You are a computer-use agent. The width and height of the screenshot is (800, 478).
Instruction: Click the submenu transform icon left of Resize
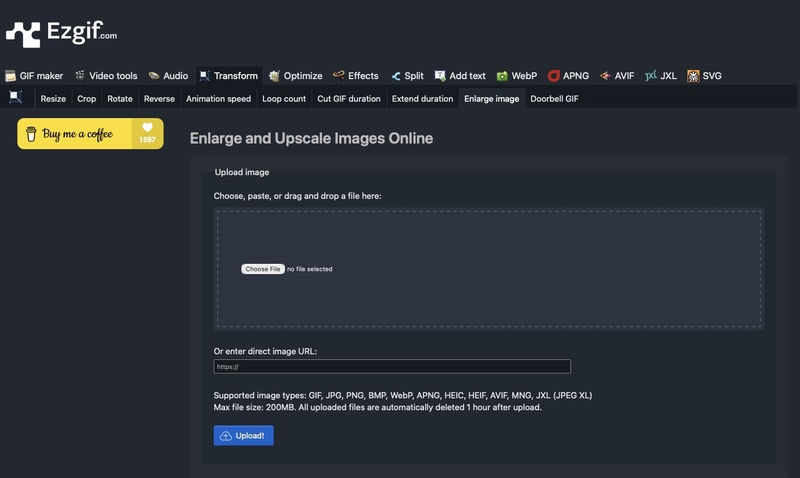16,97
